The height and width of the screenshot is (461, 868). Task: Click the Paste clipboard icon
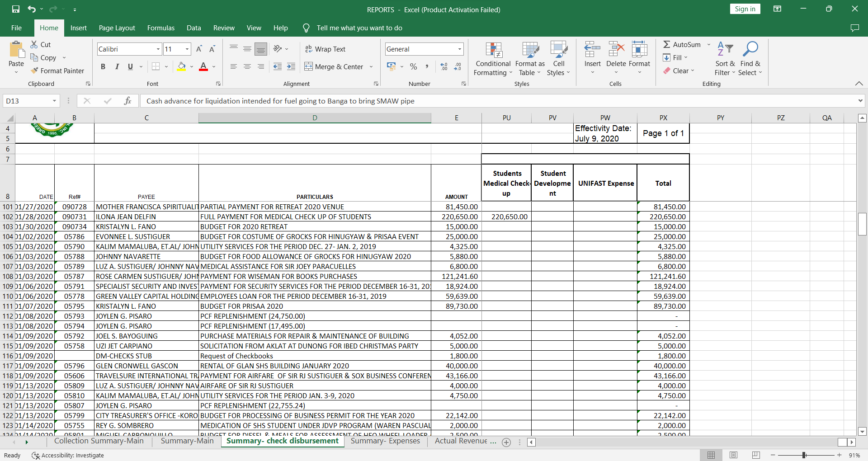[x=17, y=50]
